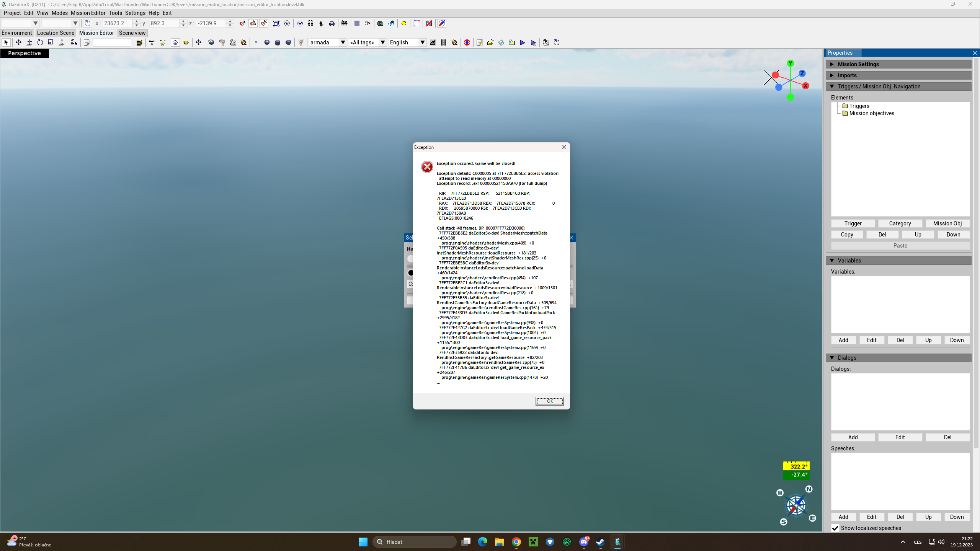
Task: Select Mission objectives tree folder
Action: click(871, 113)
